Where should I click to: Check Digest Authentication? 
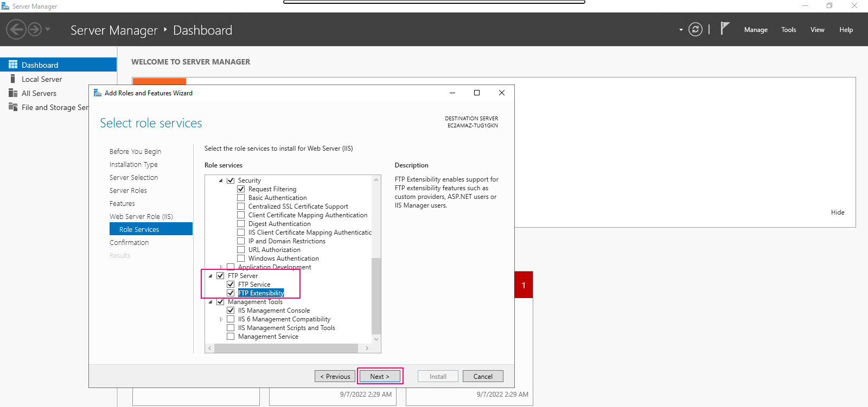coord(241,224)
